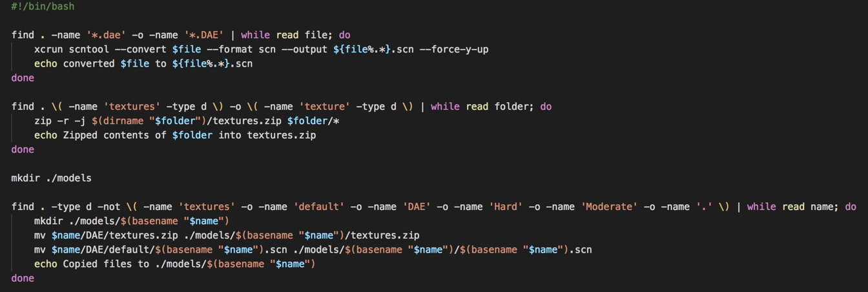Viewport: 868px width, 292px height.
Task: Click the '-not' flag in find
Action: point(108,207)
